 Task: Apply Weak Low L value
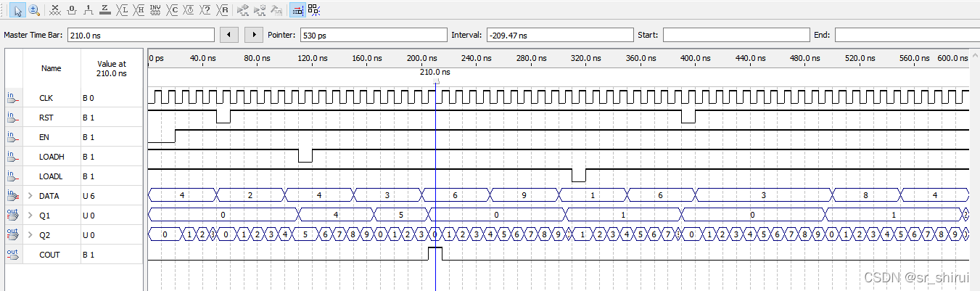122,10
